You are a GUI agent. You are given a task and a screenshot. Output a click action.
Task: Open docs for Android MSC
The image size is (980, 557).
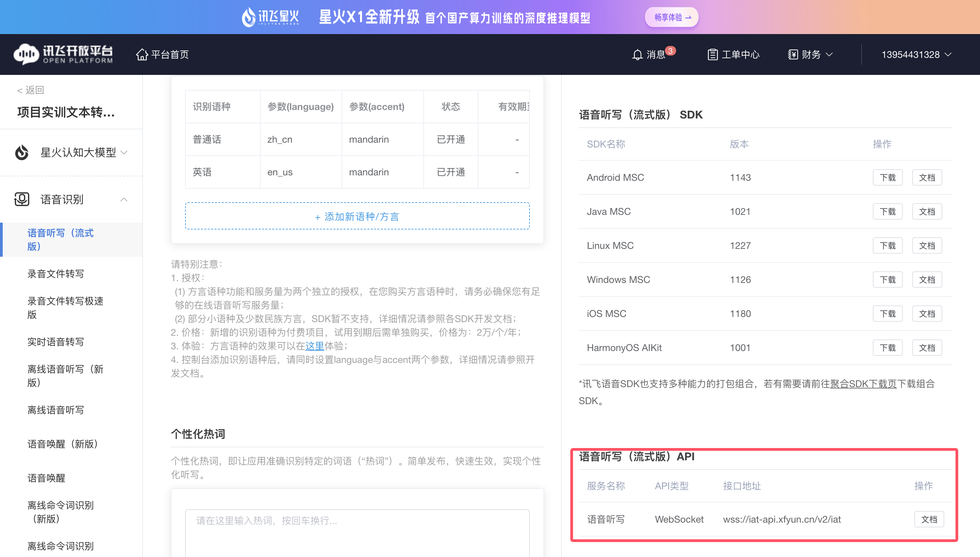click(x=927, y=177)
